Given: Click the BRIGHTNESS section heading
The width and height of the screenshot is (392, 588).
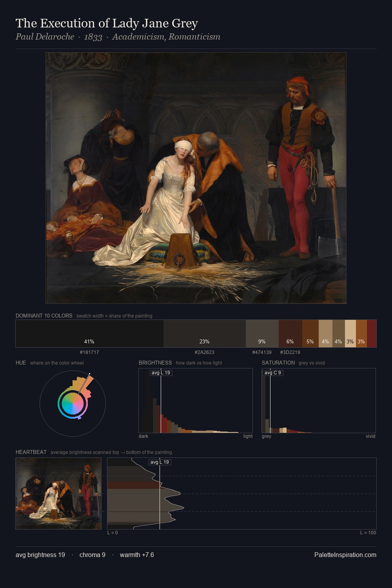Looking at the screenshot, I should (155, 363).
